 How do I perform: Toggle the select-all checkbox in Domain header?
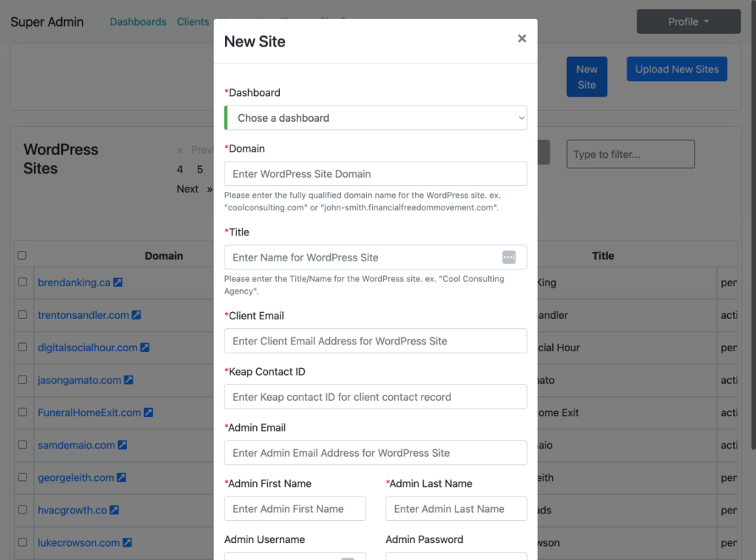point(22,255)
